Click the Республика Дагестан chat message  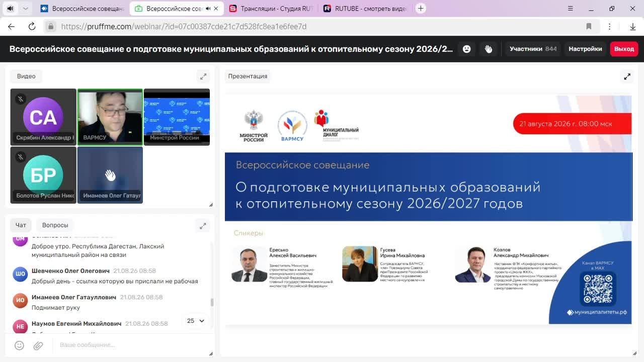pyautogui.click(x=98, y=250)
